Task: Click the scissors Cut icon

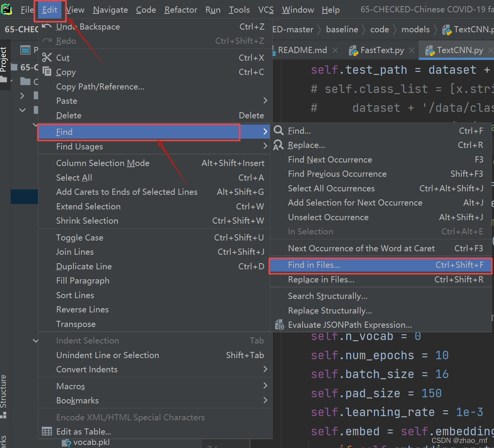Action: (x=47, y=58)
